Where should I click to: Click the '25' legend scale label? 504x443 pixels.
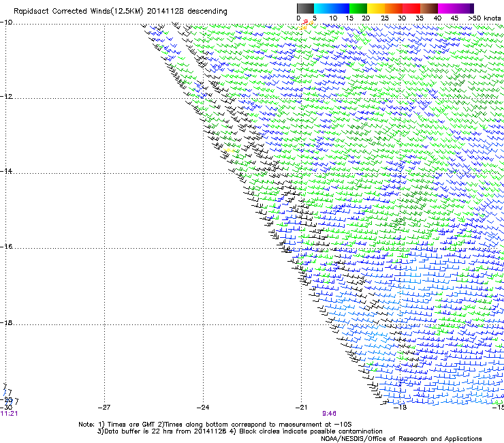coord(385,18)
